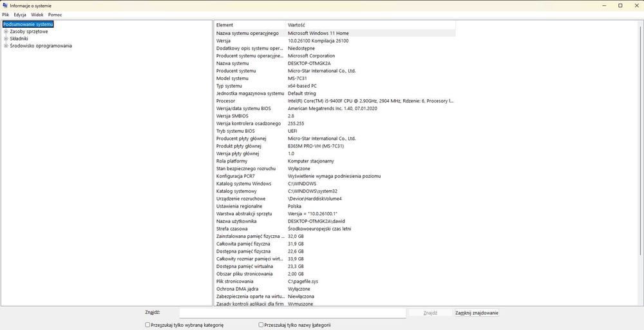Click value MS-7C31 in Model systemu row
644x330 pixels.
[298, 78]
